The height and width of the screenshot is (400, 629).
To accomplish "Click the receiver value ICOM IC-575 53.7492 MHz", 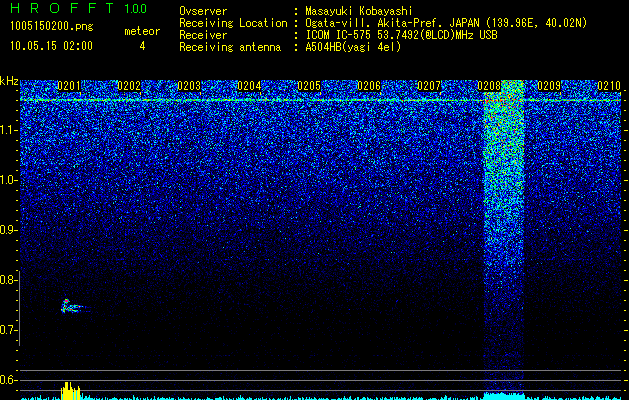I will (x=401, y=35).
